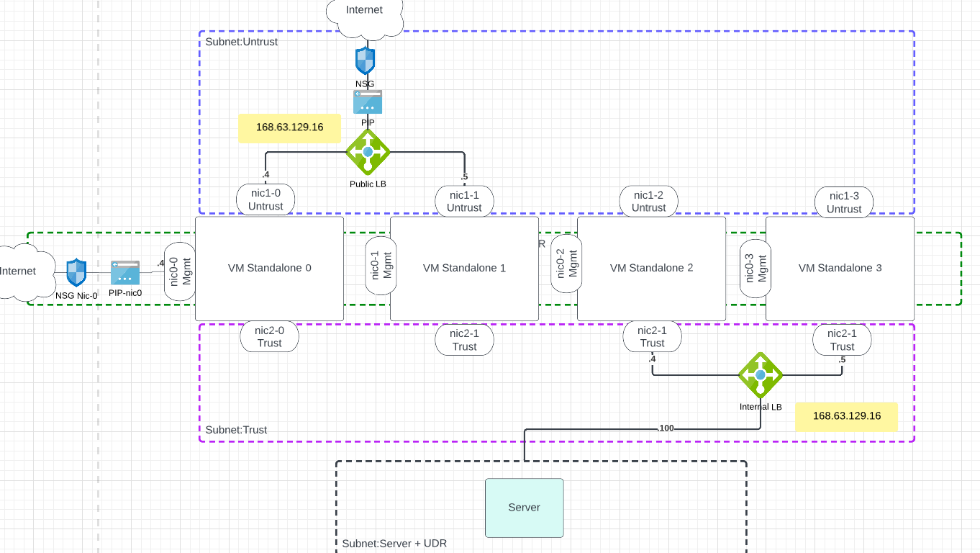Click the yellow 168.63.129.16 label near Public LB
This screenshot has width=980, height=553.
(289, 128)
